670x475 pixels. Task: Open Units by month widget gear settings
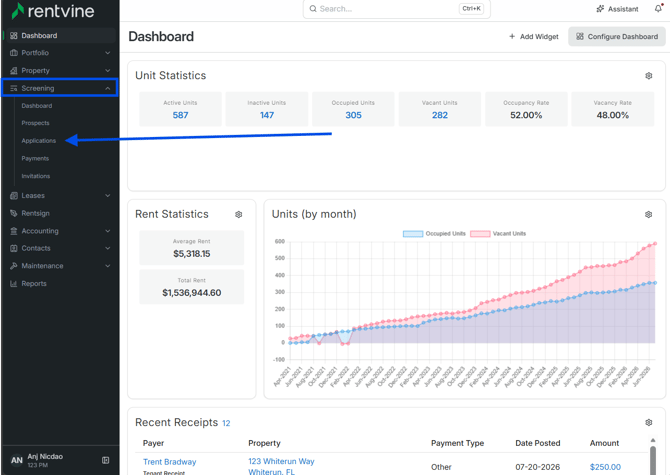click(x=648, y=214)
